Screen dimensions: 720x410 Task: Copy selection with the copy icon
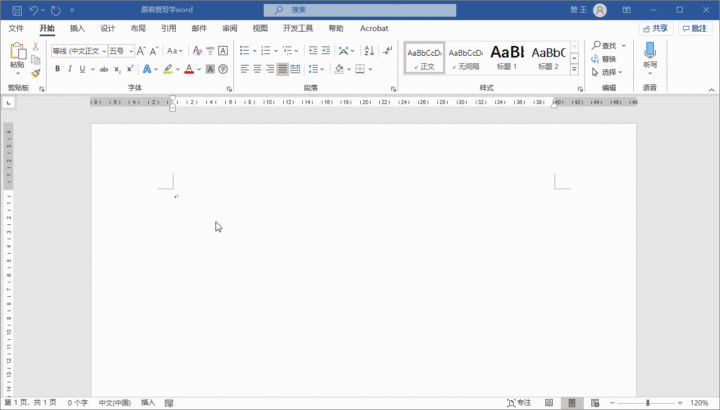click(35, 60)
